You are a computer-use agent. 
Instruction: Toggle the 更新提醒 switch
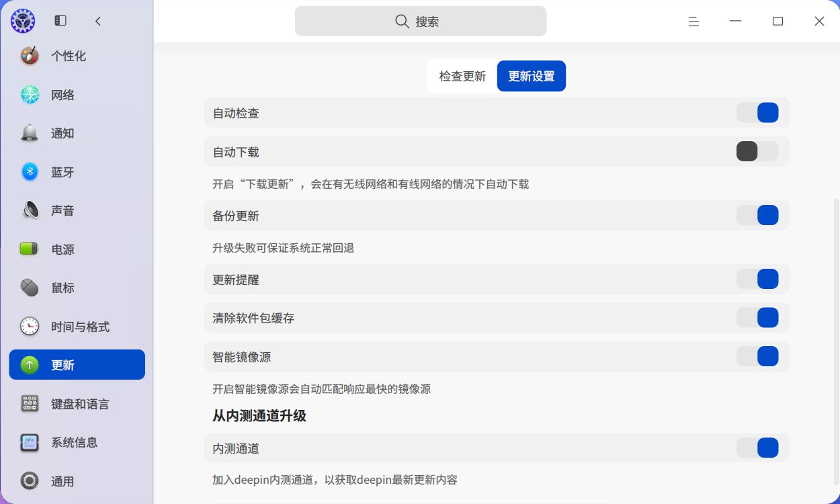pyautogui.click(x=757, y=280)
